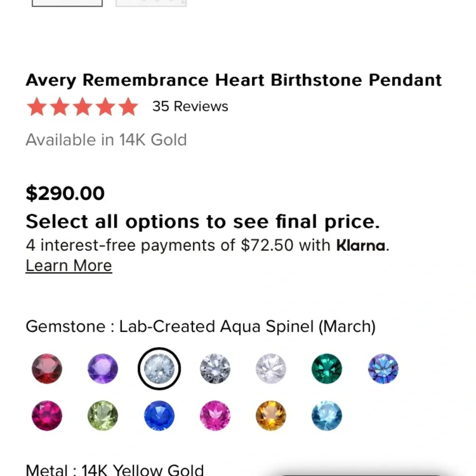The height and width of the screenshot is (476, 476).
Task: Choose the pink tourmaline October option
Action: [x=214, y=416]
